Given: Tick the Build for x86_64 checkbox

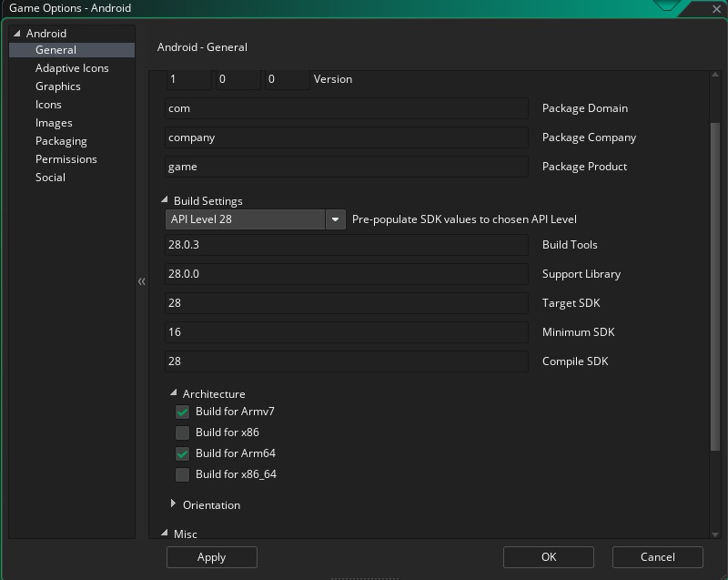Looking at the screenshot, I should pos(182,474).
